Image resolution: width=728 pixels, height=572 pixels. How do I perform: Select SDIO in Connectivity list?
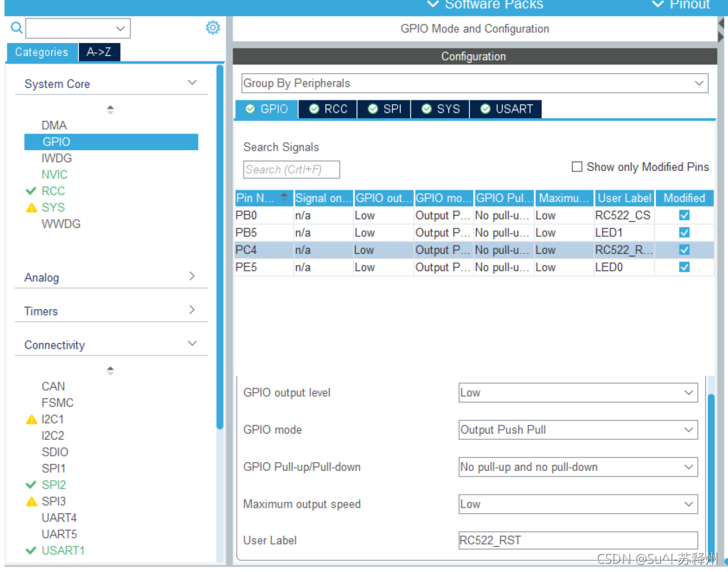(x=55, y=452)
